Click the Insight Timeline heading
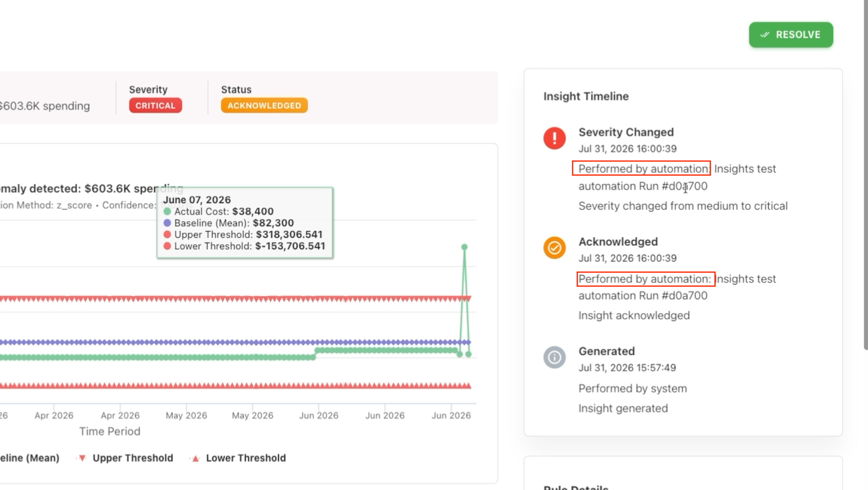 (586, 96)
